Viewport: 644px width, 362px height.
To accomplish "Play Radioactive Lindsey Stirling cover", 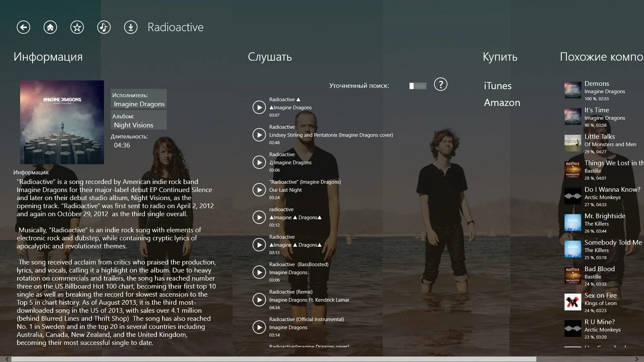I will pyautogui.click(x=259, y=134).
